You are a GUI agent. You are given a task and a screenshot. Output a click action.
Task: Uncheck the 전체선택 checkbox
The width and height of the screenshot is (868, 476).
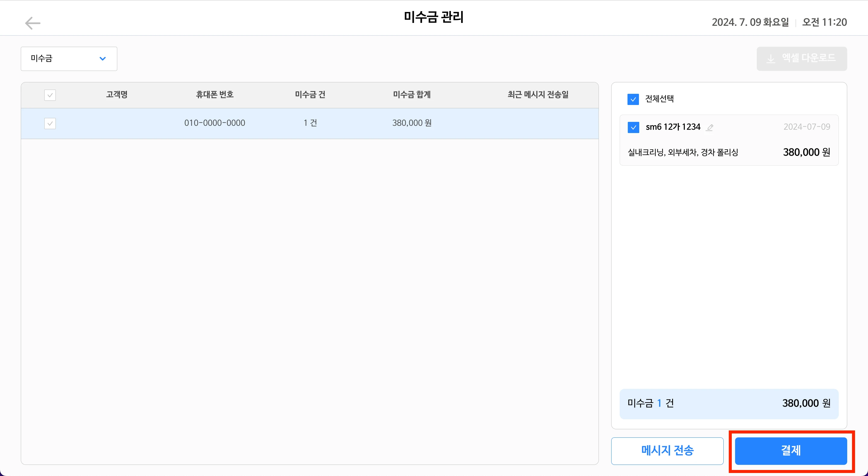click(x=633, y=99)
